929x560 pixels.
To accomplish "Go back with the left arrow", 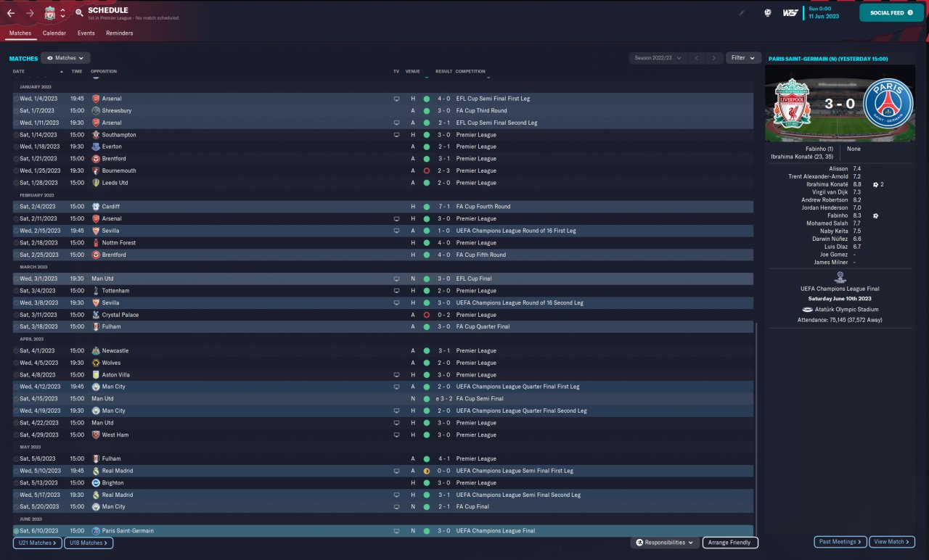I will [x=11, y=13].
